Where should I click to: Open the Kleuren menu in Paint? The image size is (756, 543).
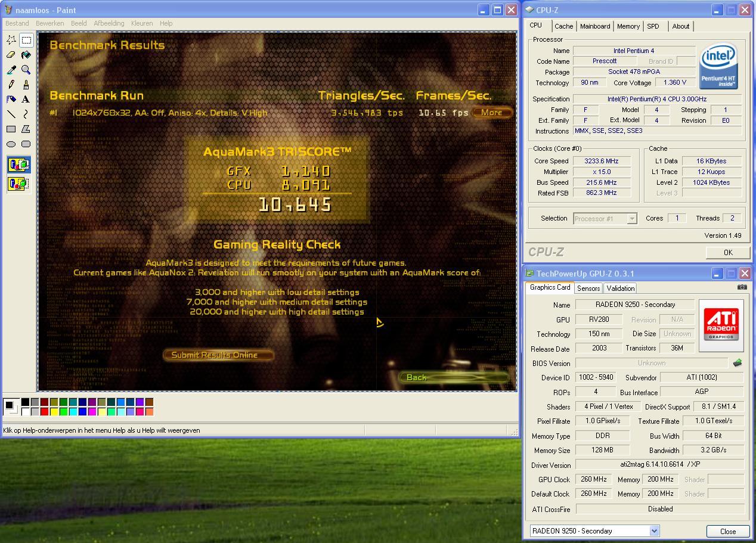[142, 23]
